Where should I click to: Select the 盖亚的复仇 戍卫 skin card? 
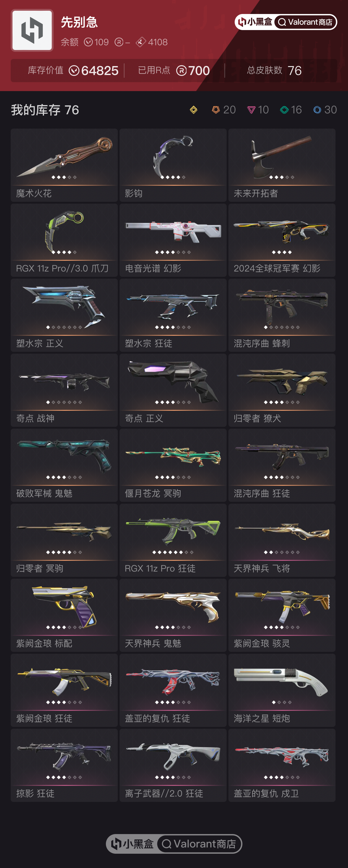coord(282,766)
